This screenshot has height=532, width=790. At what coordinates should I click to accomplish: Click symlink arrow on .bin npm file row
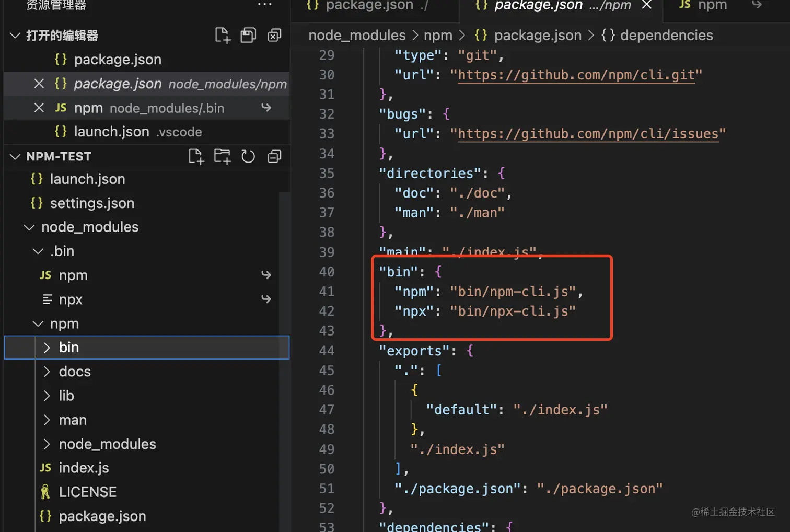[266, 274]
